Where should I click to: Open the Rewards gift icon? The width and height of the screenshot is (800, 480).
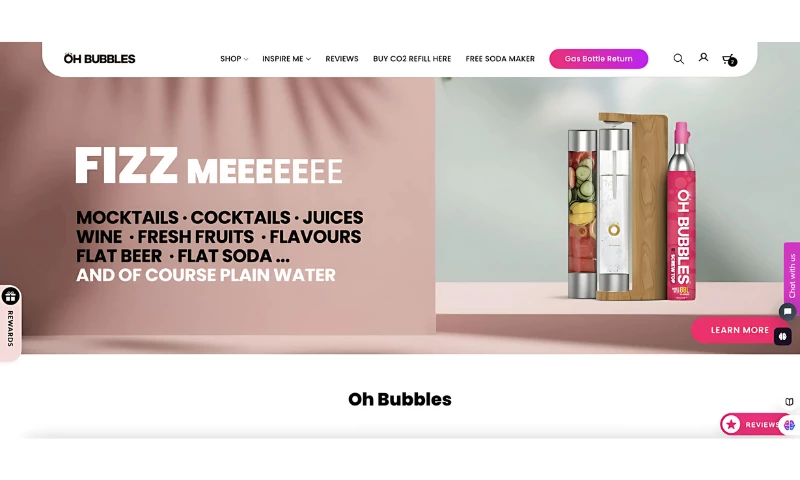10,296
